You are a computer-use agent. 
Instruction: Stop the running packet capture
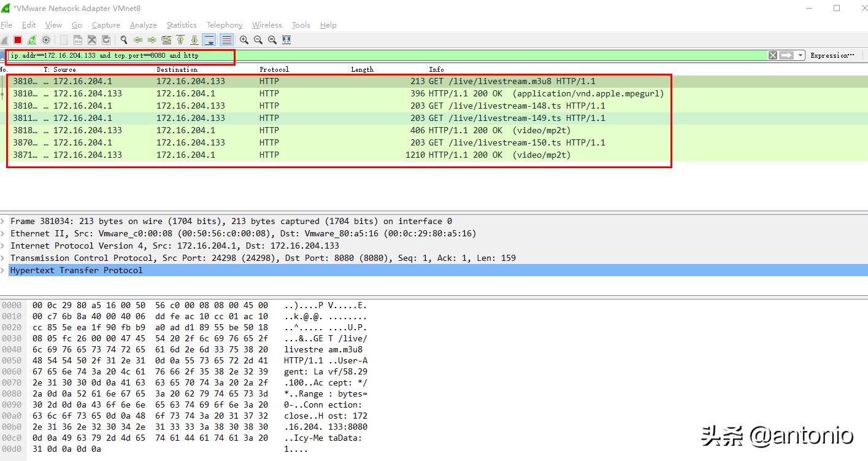point(18,40)
